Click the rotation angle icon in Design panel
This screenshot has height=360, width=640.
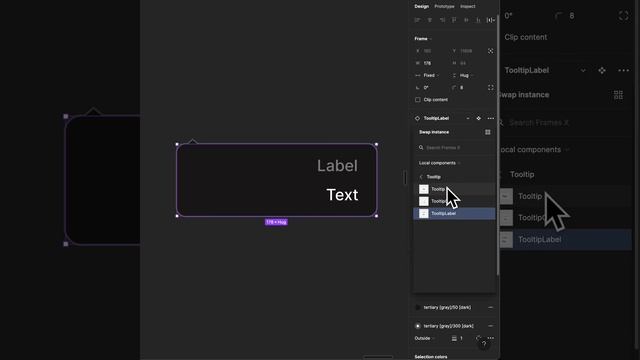417,88
